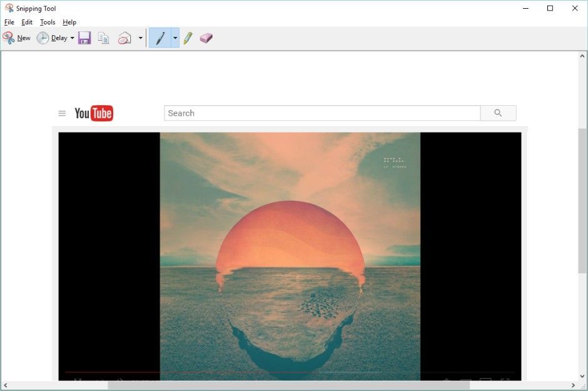The image size is (588, 391).
Task: Select the Pen tool
Action: (160, 38)
